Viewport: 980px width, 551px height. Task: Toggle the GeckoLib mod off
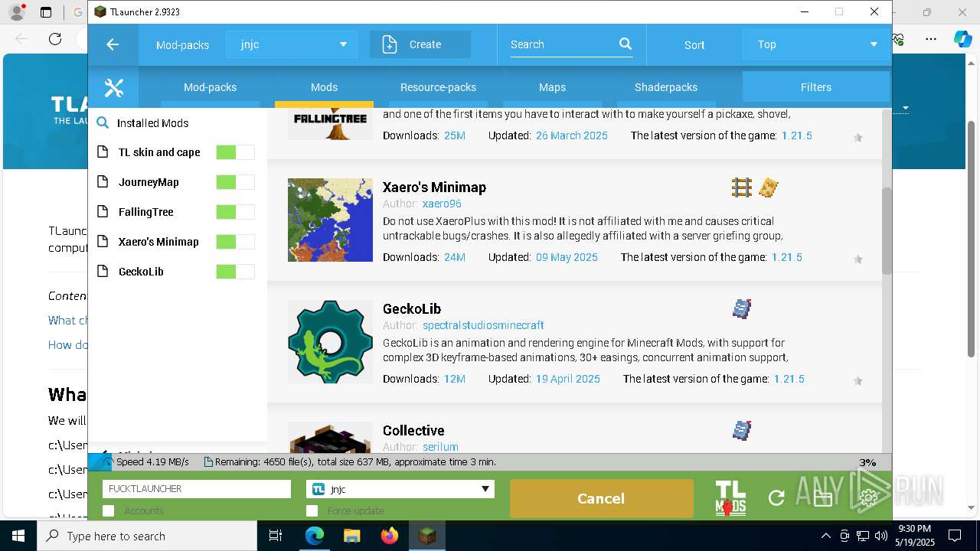(x=235, y=272)
